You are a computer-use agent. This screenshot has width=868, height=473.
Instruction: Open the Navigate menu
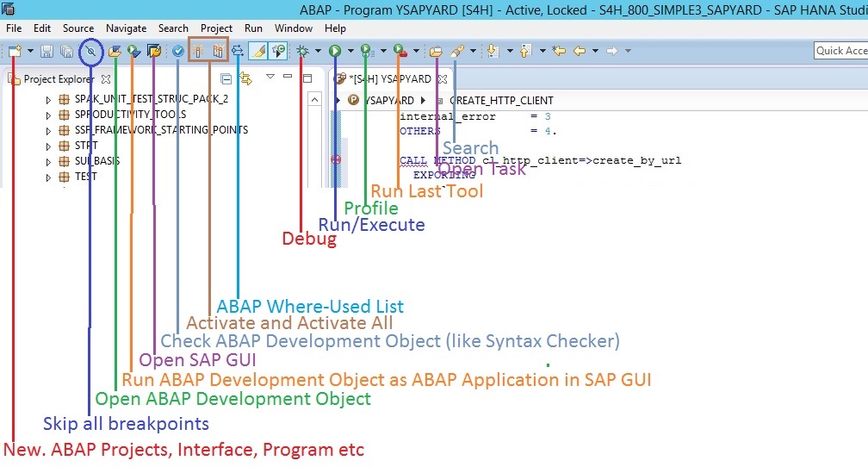127,28
